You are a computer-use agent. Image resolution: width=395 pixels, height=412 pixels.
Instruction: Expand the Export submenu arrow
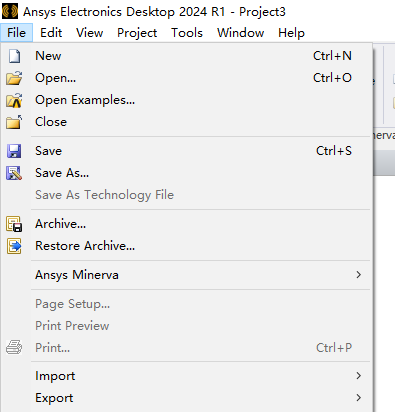(x=359, y=398)
